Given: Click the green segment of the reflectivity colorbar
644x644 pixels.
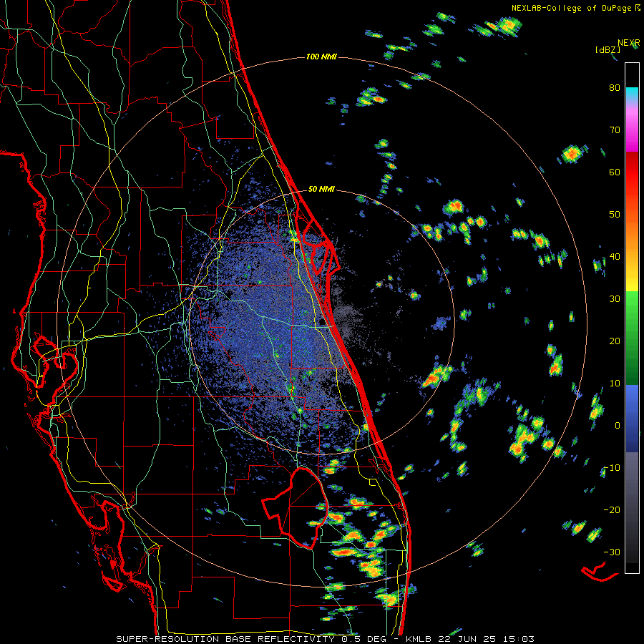Looking at the screenshot, I should point(632,338).
